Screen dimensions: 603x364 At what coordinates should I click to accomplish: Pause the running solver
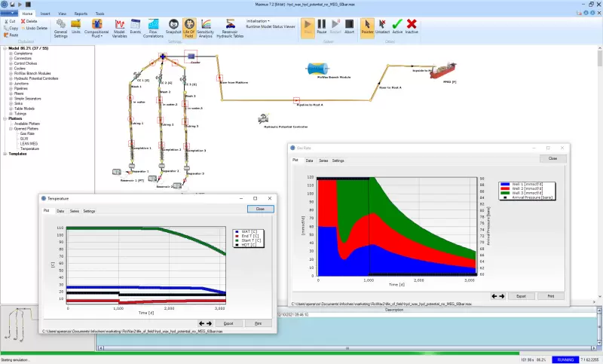(322, 26)
